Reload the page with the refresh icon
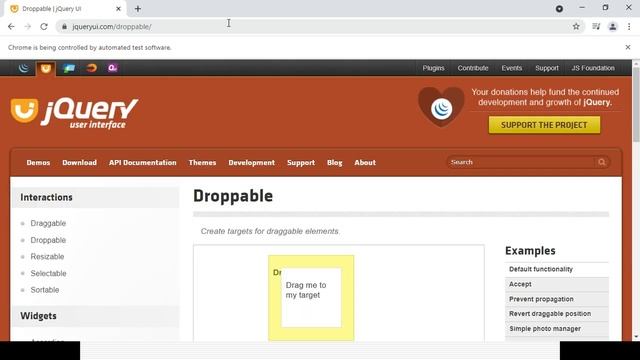 coord(44,27)
